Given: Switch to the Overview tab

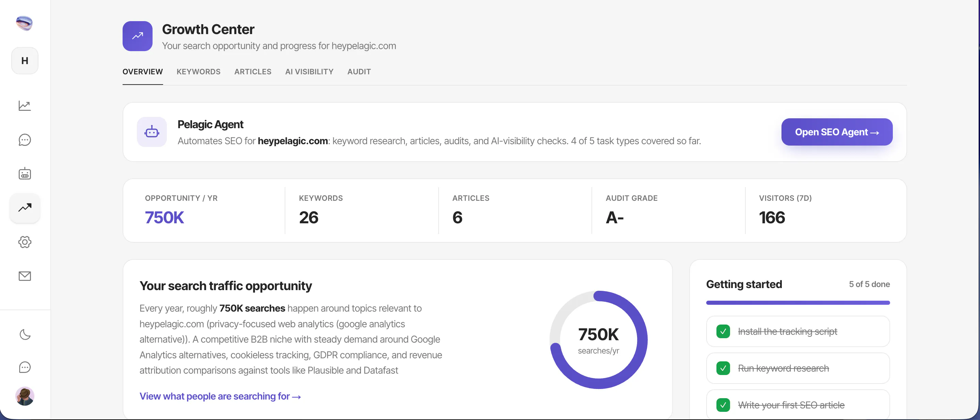Looking at the screenshot, I should click(x=143, y=72).
